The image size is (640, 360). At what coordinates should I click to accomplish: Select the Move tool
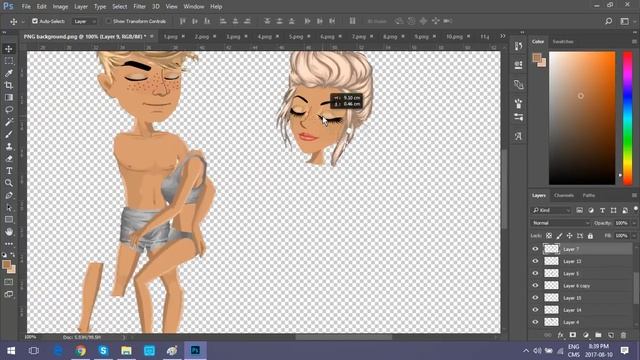(x=9, y=49)
